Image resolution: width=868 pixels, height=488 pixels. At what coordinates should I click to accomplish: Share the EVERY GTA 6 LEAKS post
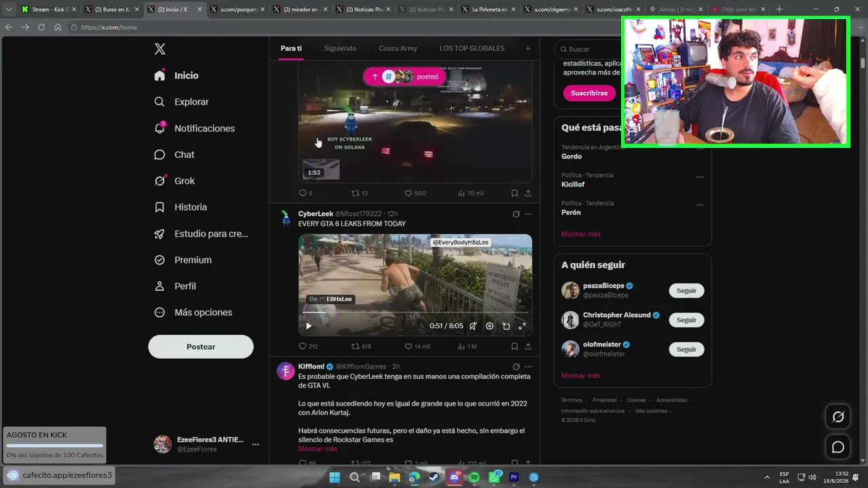coord(528,346)
